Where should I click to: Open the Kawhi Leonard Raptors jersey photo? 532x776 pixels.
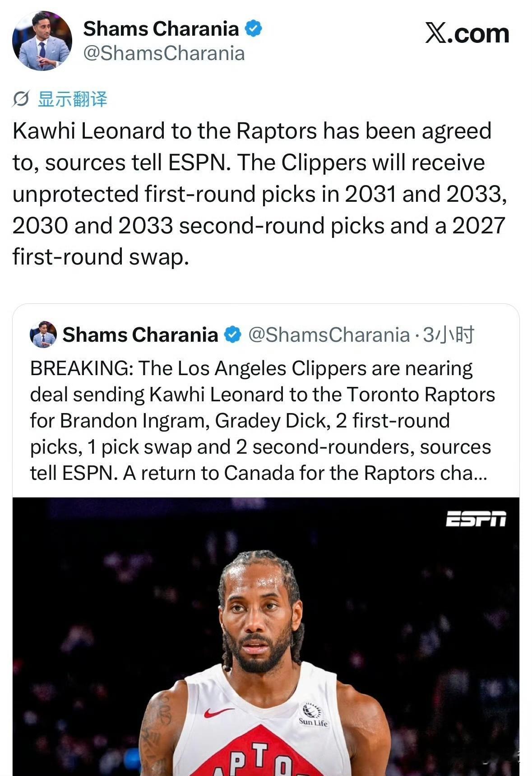266,637
